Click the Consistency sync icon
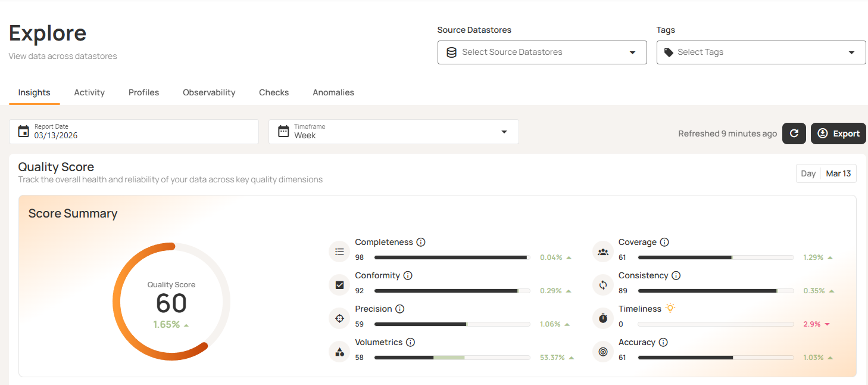Image resolution: width=868 pixels, height=385 pixels. 602,285
